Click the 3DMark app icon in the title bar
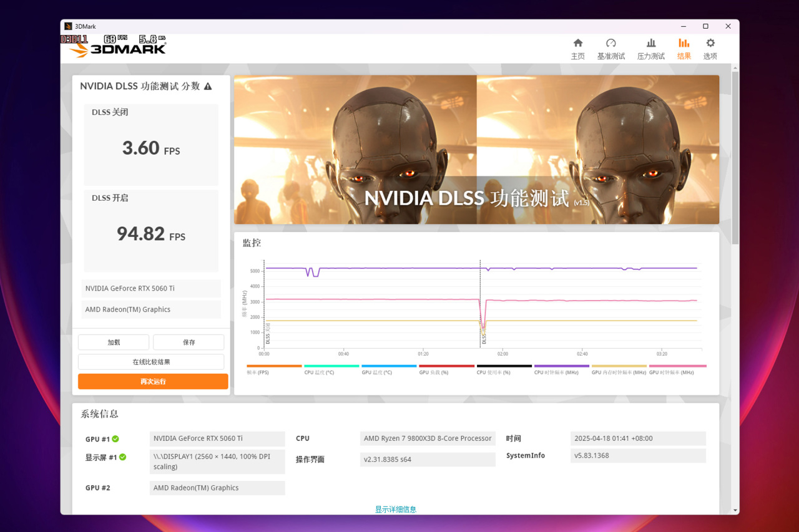This screenshot has height=532, width=799. tap(68, 26)
